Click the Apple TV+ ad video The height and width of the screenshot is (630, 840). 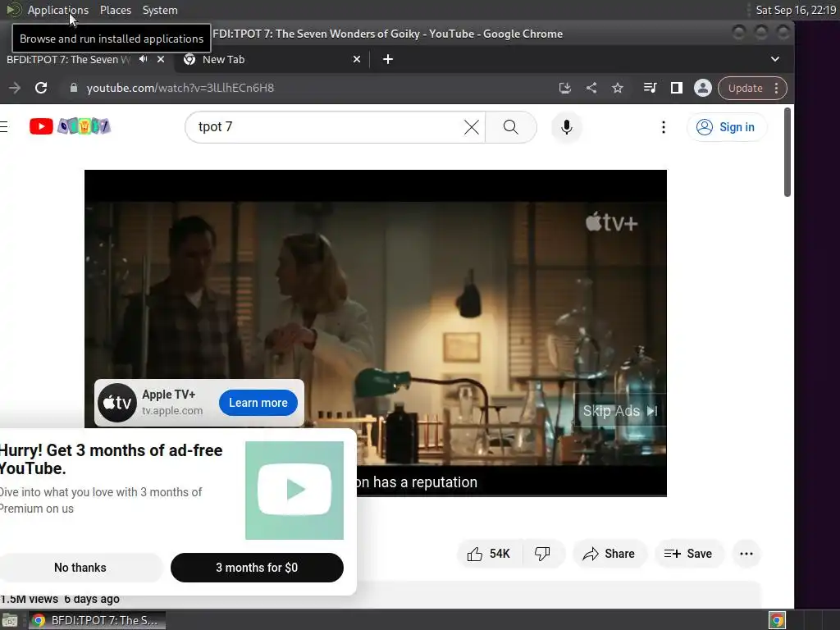[375, 300]
